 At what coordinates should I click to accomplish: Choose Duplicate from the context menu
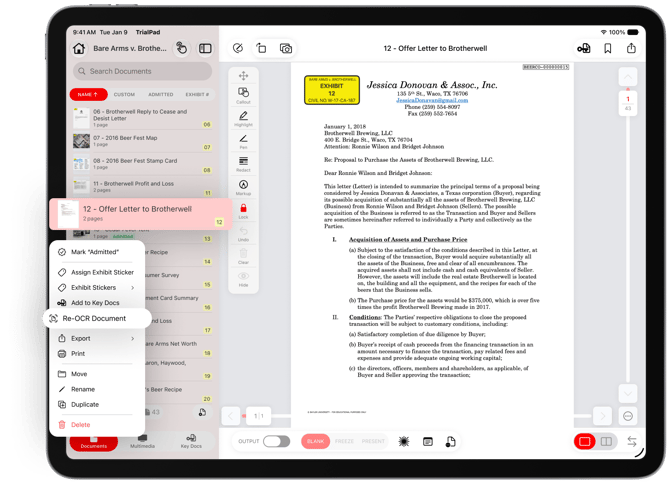(x=97, y=405)
